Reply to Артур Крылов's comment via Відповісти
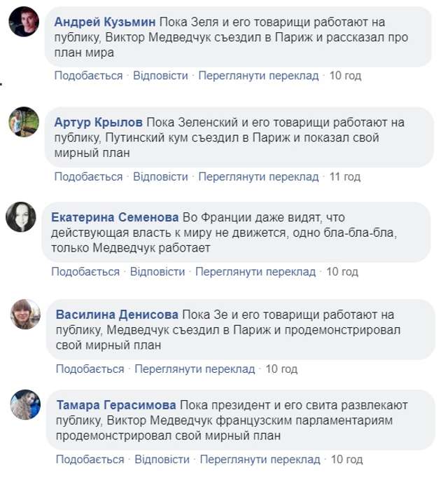 [160, 177]
